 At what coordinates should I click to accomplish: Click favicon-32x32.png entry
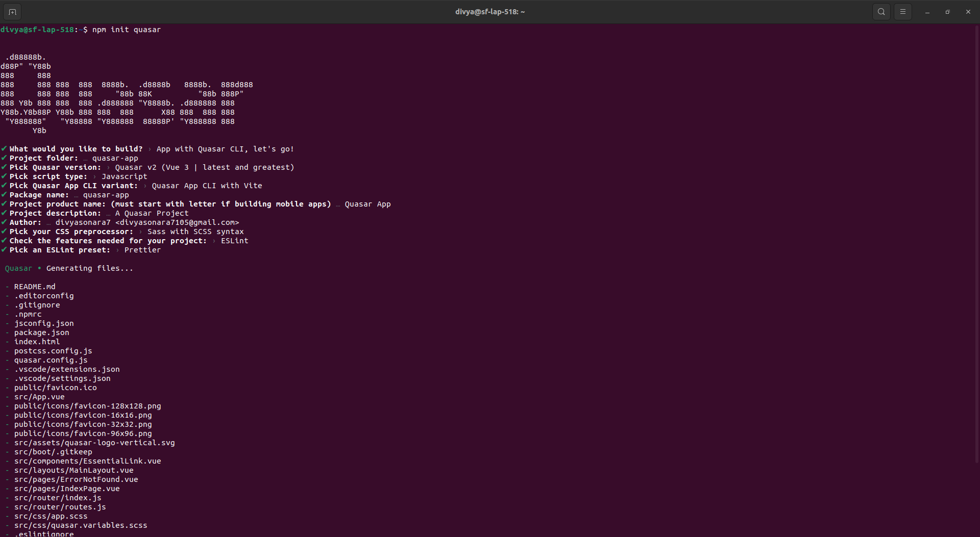click(x=83, y=425)
